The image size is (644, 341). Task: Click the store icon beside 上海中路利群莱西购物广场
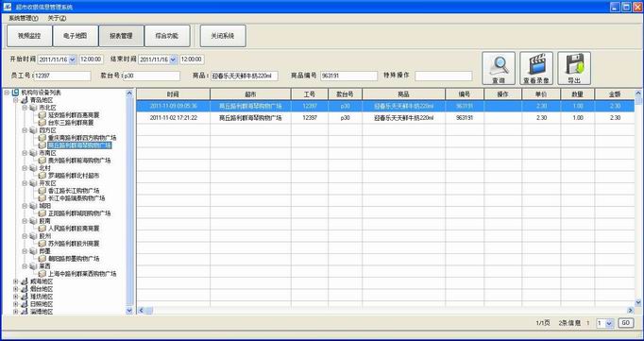coord(42,274)
